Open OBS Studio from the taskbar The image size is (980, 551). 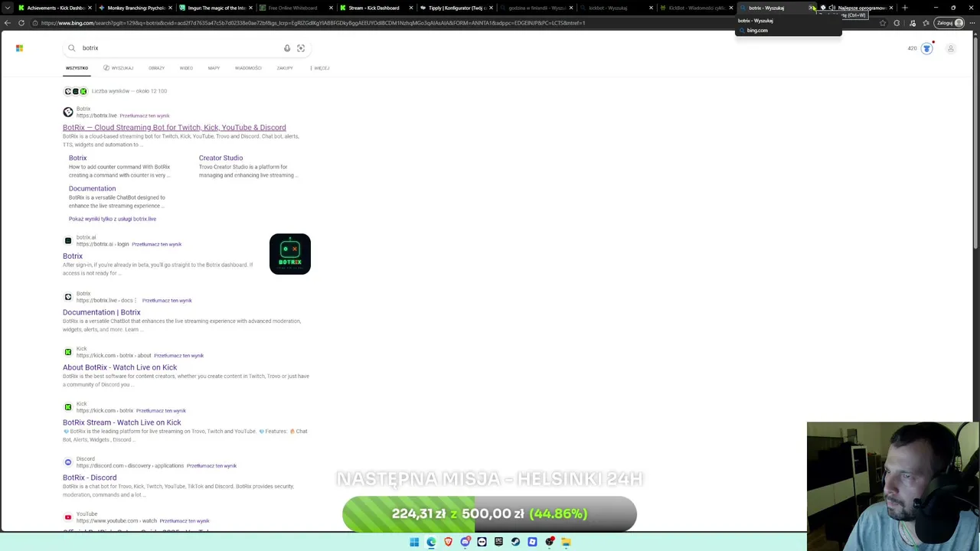point(549,542)
